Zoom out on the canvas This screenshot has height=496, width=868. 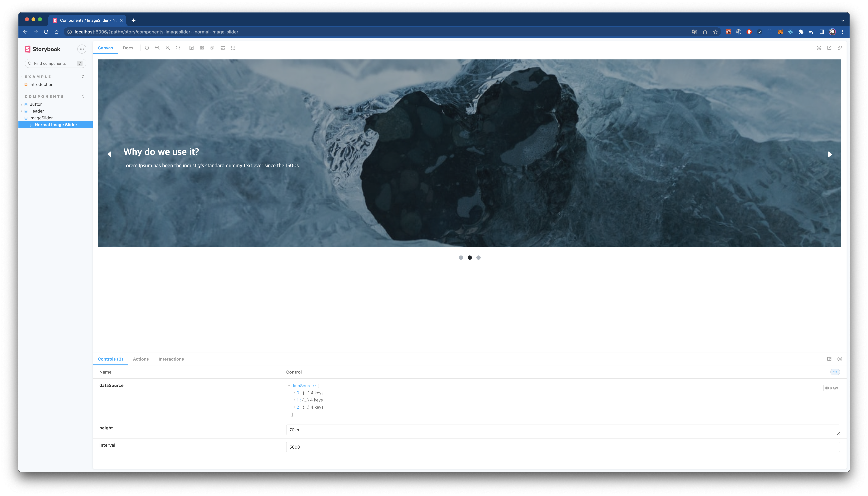(x=168, y=48)
